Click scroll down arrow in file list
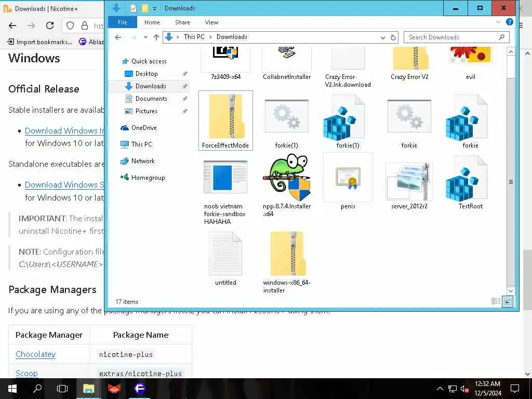The width and height of the screenshot is (532, 399). coord(511,291)
